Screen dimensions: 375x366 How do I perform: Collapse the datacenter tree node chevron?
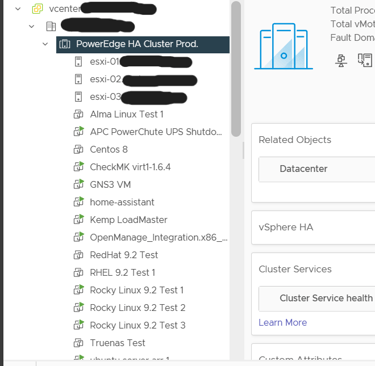[31, 26]
